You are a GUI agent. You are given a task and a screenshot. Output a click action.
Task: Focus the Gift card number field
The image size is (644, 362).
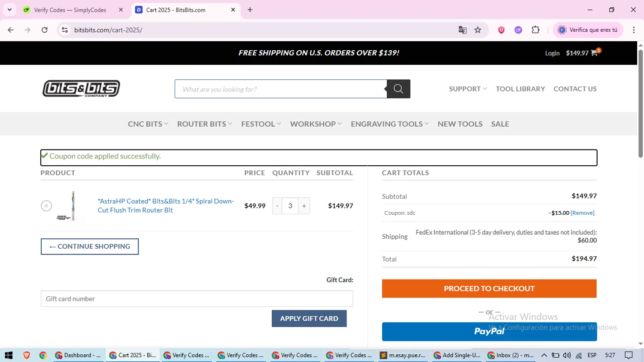tap(197, 299)
